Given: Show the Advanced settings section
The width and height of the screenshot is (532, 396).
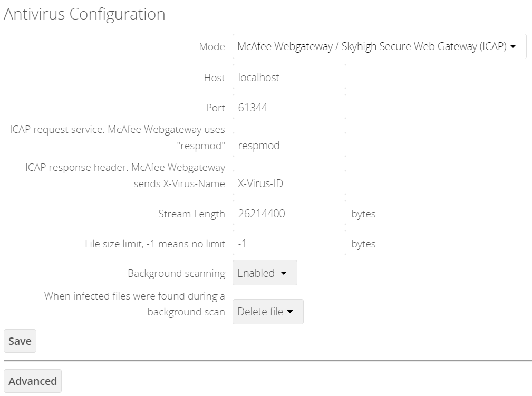Looking at the screenshot, I should tap(33, 381).
